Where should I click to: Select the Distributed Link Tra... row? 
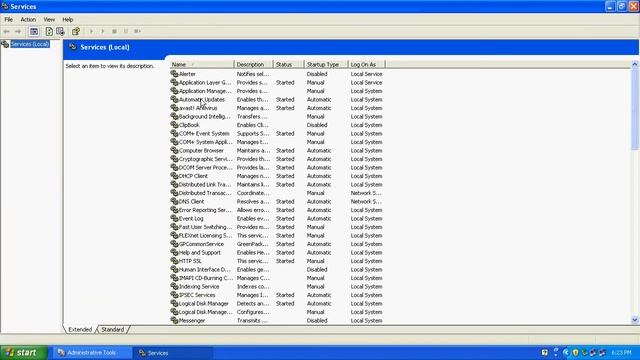[x=277, y=184]
